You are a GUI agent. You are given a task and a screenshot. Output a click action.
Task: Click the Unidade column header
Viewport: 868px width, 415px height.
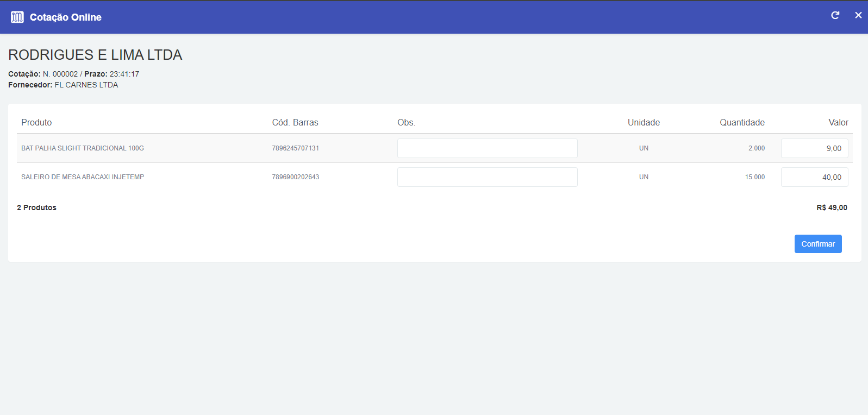[644, 122]
